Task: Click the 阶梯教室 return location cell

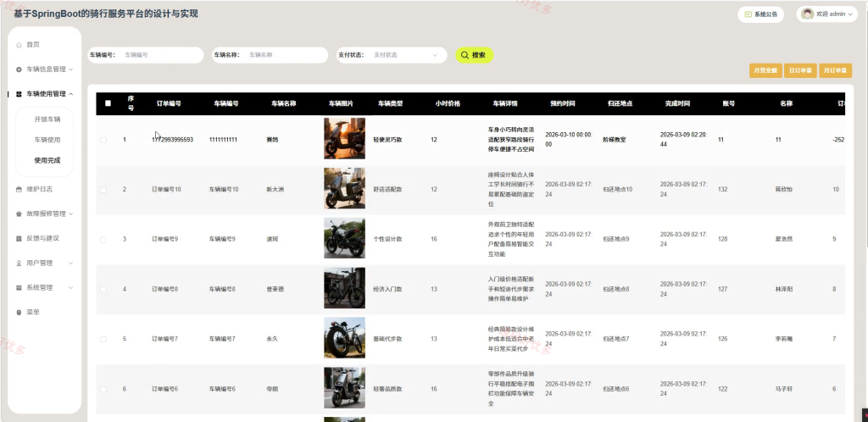Action: point(615,140)
